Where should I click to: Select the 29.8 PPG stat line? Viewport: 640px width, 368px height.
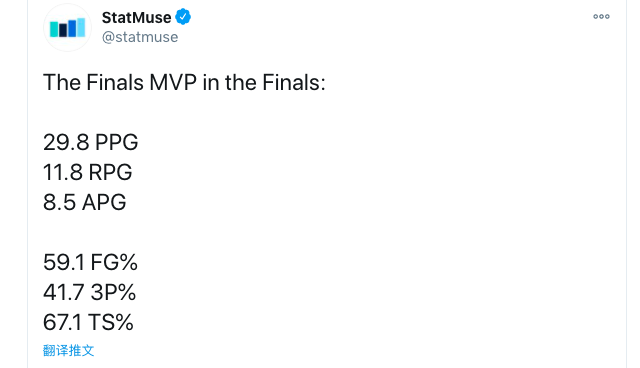pyautogui.click(x=91, y=142)
